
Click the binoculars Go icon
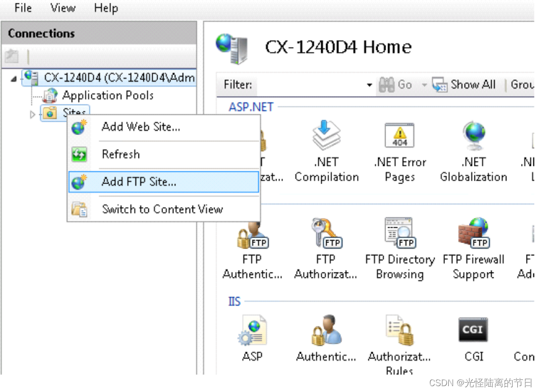pos(386,84)
